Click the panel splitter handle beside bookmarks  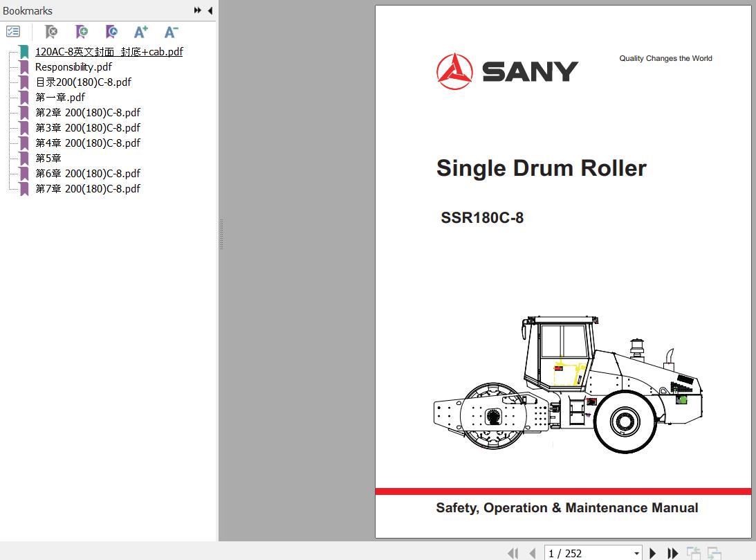coord(221,234)
